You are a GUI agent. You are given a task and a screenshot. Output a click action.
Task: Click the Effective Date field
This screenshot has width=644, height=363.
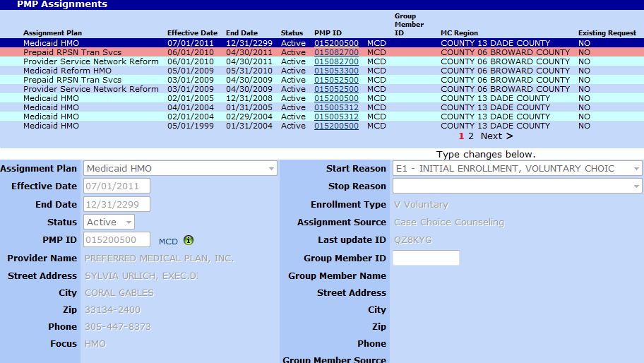[117, 186]
